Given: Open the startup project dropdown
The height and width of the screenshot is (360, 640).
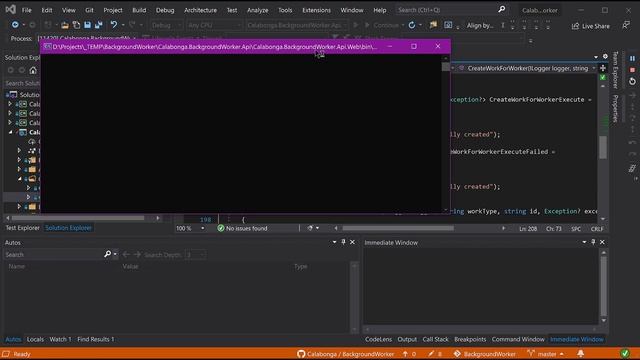Looking at the screenshot, I should (x=296, y=25).
